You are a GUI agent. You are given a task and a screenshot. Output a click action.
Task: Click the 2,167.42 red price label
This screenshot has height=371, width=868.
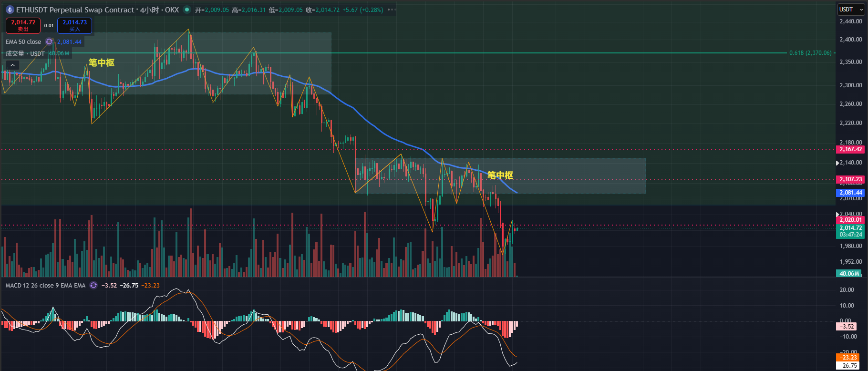pos(850,149)
